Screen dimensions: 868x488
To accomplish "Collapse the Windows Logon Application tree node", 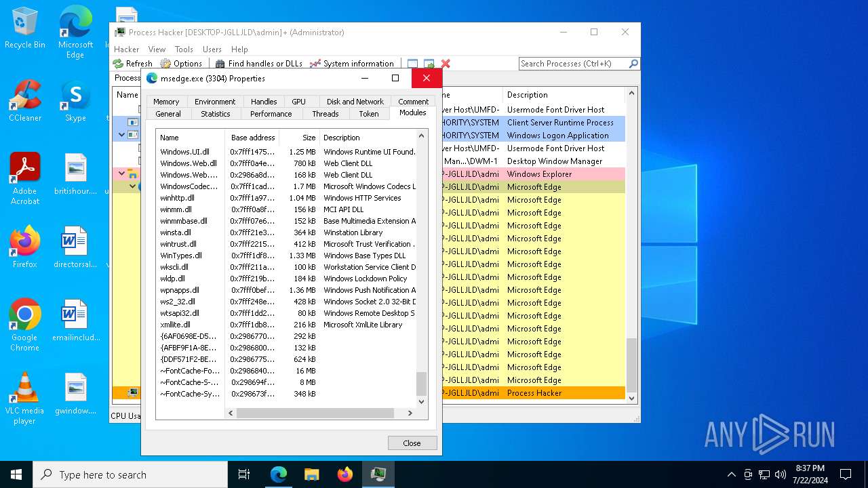I will pyautogui.click(x=122, y=135).
